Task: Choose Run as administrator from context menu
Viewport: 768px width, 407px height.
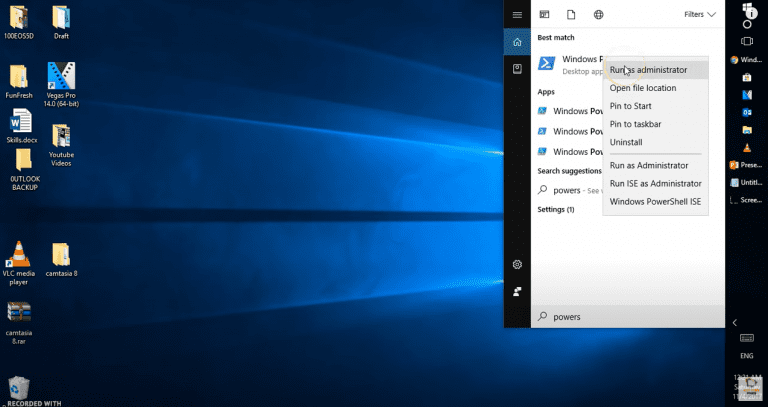Action: (x=649, y=70)
